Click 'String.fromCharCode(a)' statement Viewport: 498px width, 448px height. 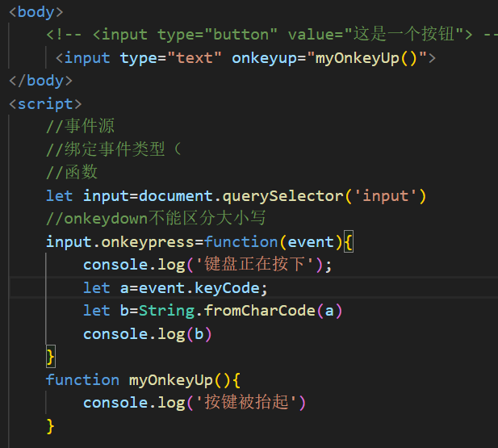pyautogui.click(x=241, y=311)
